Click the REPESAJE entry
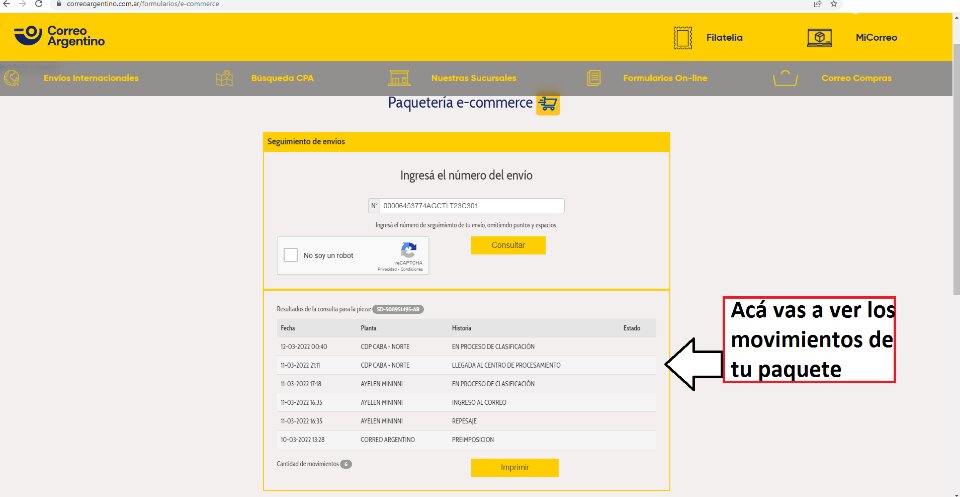This screenshot has height=497, width=960. (464, 421)
